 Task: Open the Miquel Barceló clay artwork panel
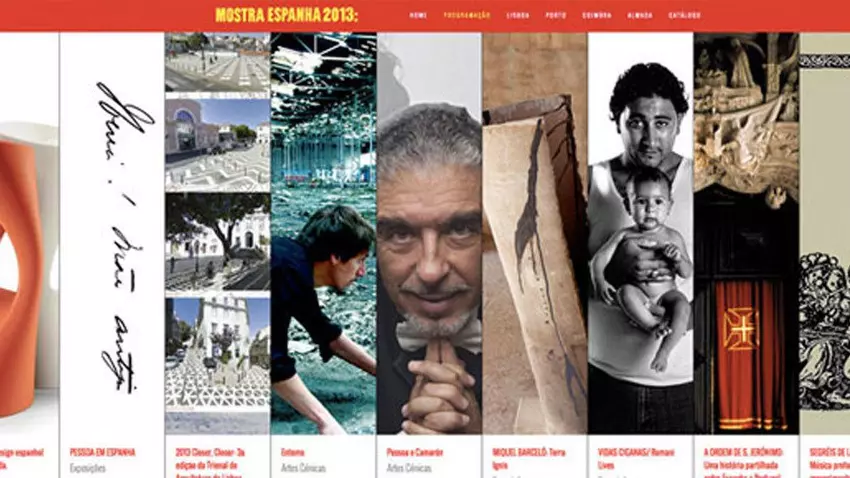535,233
